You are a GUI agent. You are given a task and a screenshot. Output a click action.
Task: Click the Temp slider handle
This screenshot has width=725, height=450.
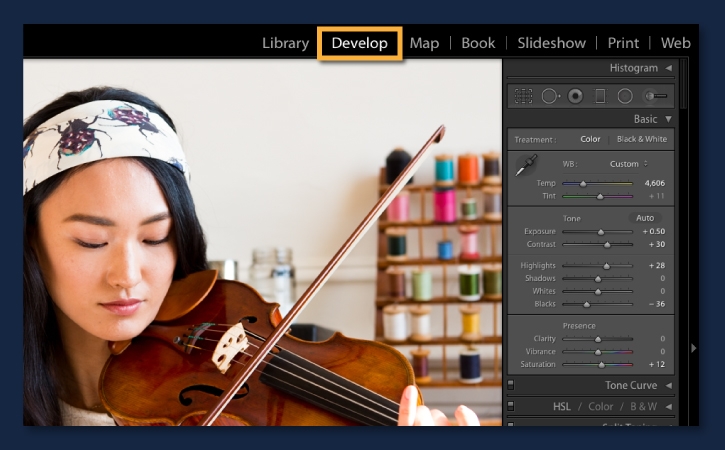pyautogui.click(x=583, y=184)
